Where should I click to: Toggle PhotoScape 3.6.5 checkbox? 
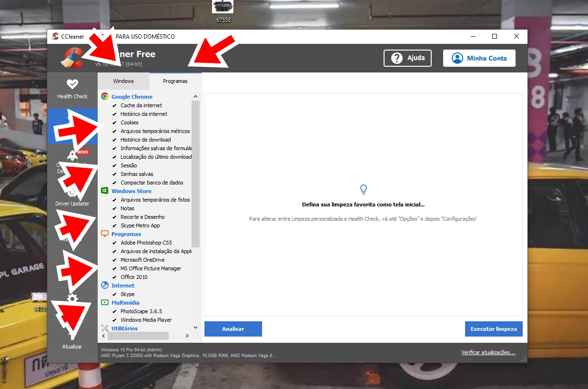click(x=114, y=311)
